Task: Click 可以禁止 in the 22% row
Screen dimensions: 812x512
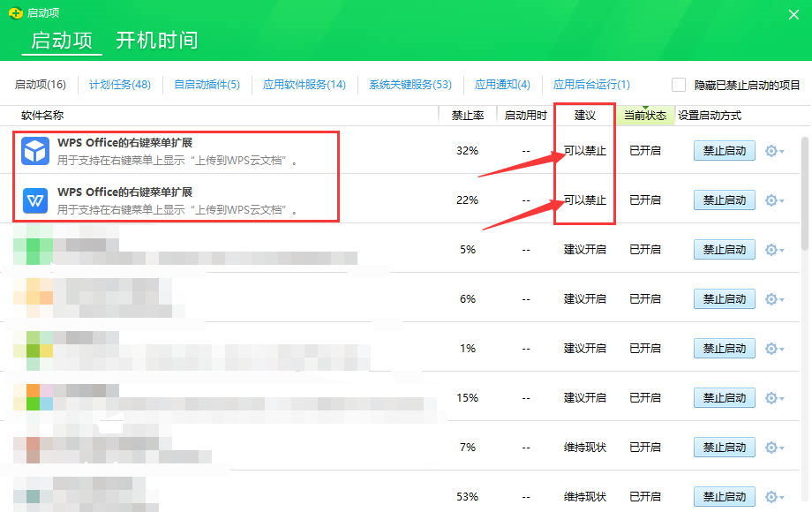Action: point(584,200)
